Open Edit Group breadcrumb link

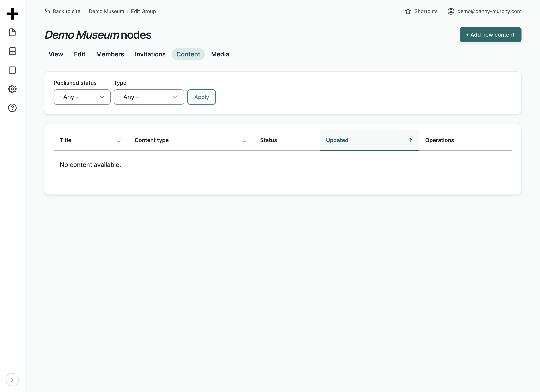(x=143, y=11)
